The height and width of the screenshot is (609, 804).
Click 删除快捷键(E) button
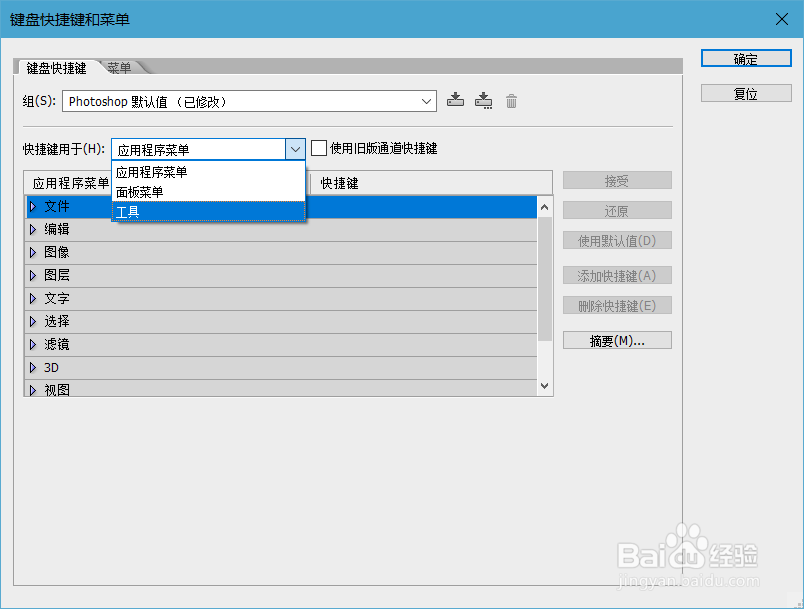click(x=617, y=306)
